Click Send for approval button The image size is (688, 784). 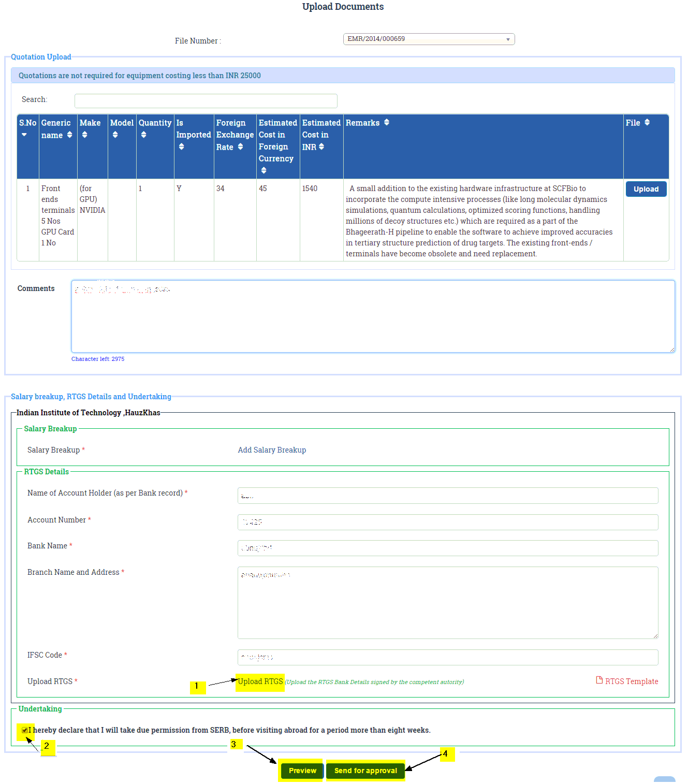point(365,771)
